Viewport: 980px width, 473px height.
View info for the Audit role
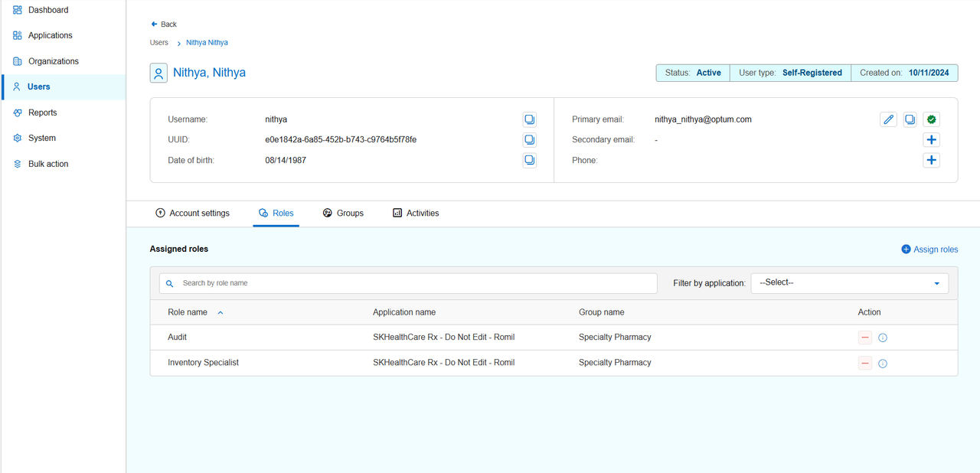883,338
